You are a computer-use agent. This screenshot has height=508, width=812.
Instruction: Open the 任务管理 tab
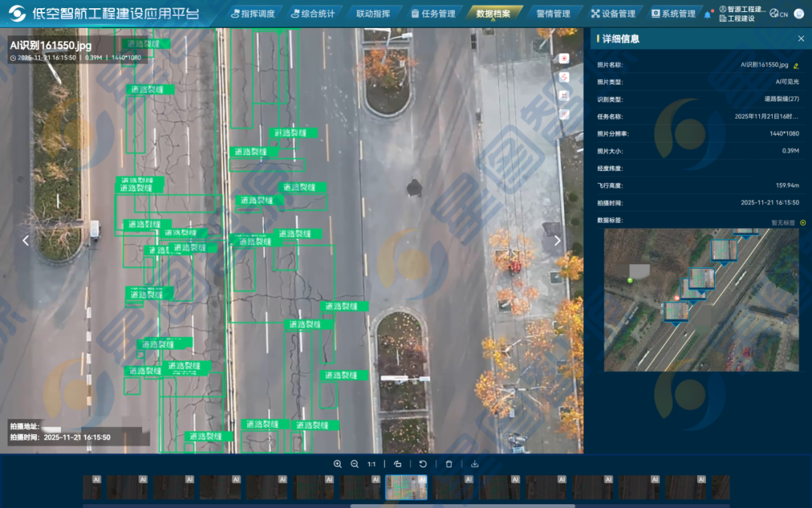[x=434, y=14]
